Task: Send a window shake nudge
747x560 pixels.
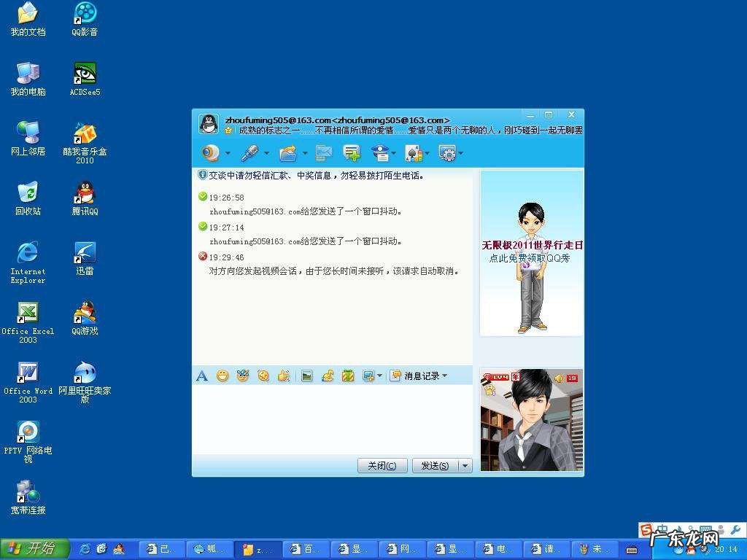Action: (x=284, y=376)
